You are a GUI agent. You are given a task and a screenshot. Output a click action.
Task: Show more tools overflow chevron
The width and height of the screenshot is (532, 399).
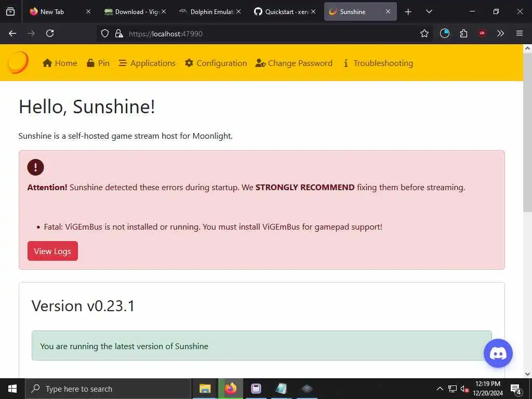pyautogui.click(x=500, y=33)
